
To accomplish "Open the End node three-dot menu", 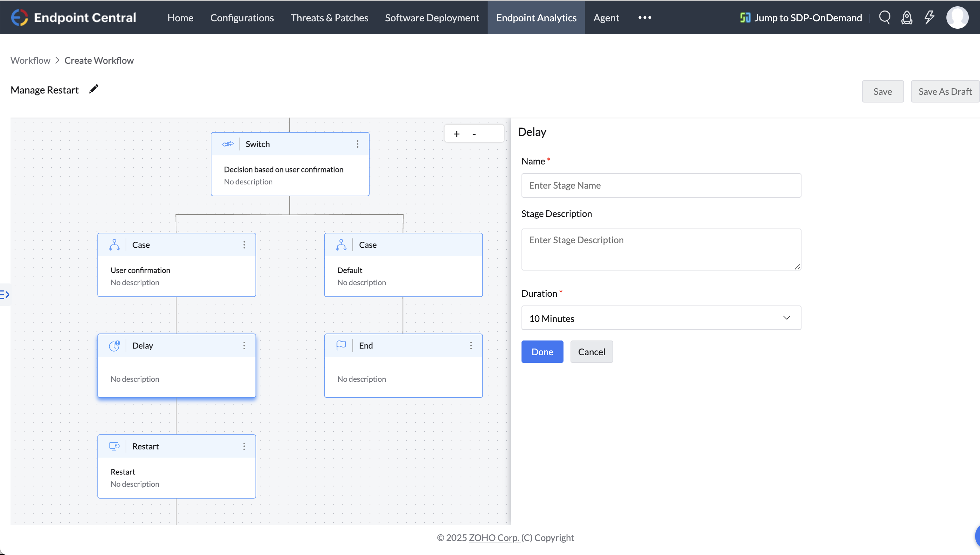I will pos(471,346).
